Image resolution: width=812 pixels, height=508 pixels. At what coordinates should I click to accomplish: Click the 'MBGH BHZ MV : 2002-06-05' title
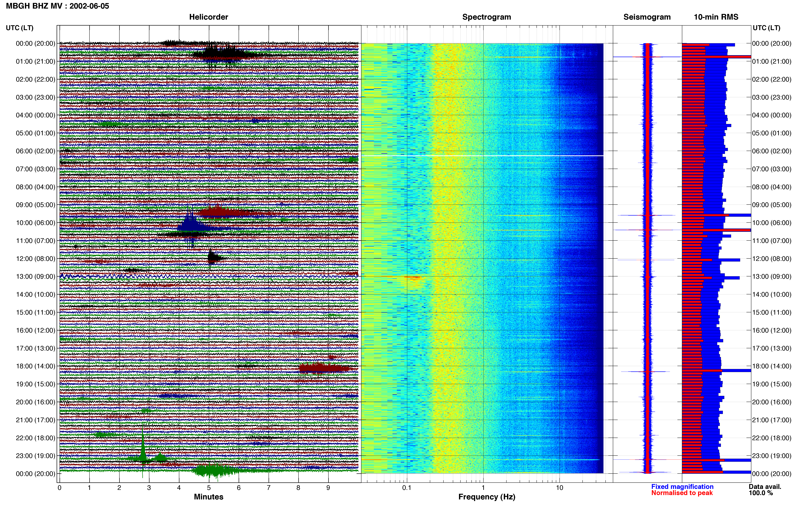click(57, 6)
